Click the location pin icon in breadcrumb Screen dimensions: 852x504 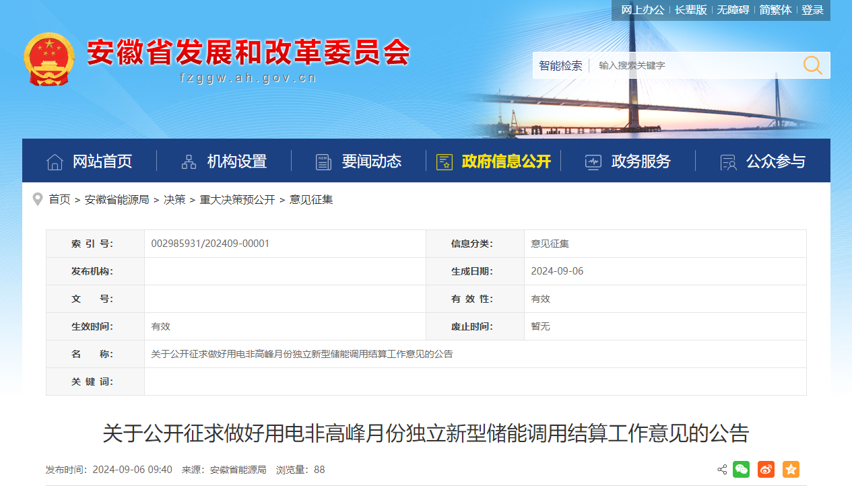(x=38, y=199)
